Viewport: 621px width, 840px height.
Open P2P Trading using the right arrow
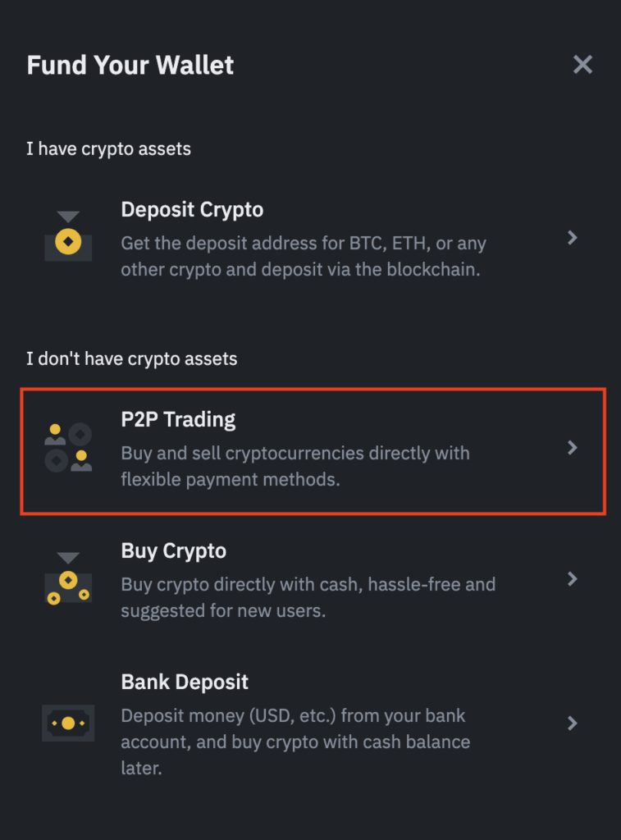[573, 449]
